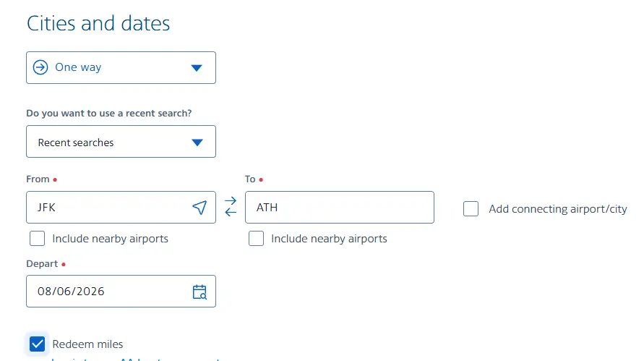Screen dimensions: 644x361
Task: Click the circled arrow icon beside One way
Action: (x=43, y=67)
